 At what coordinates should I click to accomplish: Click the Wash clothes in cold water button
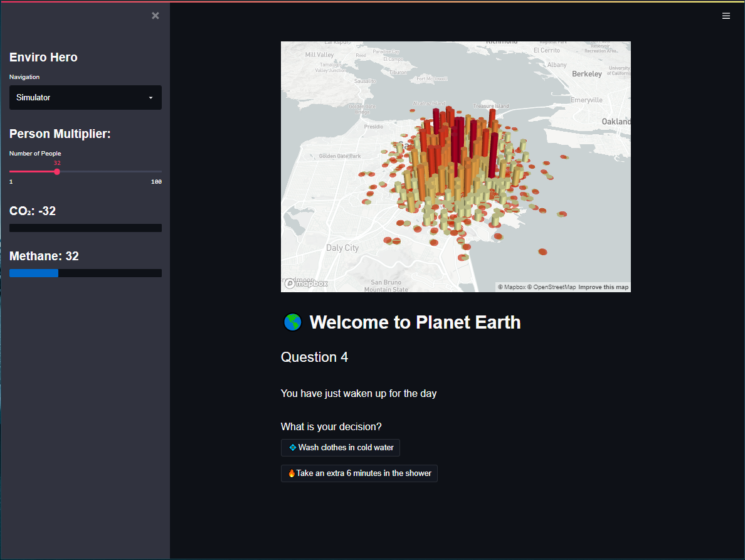[x=340, y=447]
